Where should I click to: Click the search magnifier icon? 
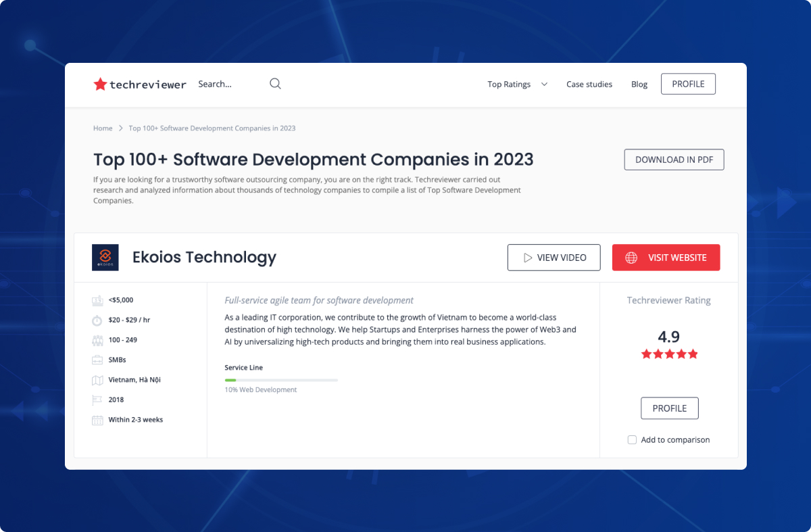275,83
